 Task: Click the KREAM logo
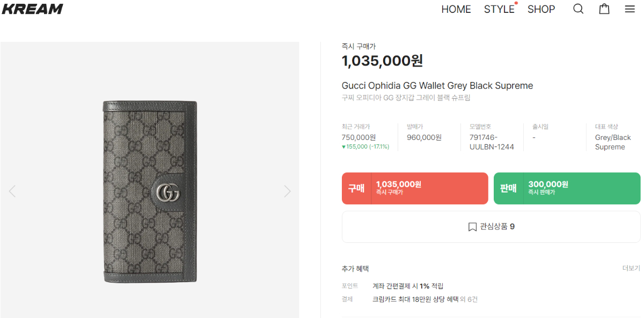[32, 9]
